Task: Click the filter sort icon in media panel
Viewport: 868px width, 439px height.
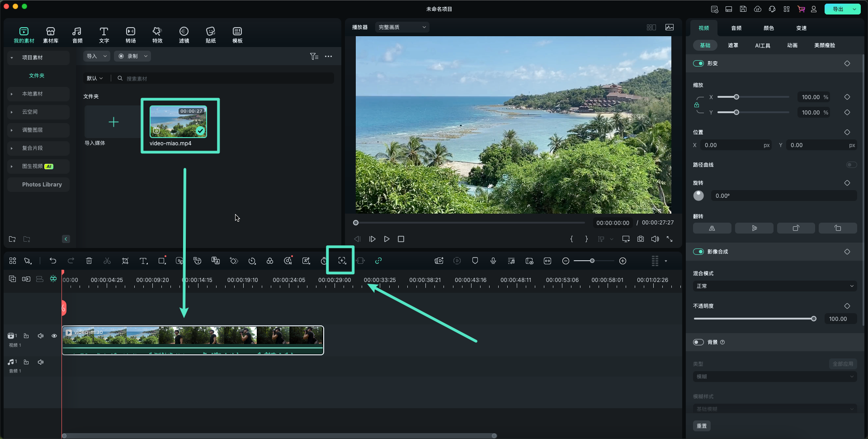Action: [314, 56]
